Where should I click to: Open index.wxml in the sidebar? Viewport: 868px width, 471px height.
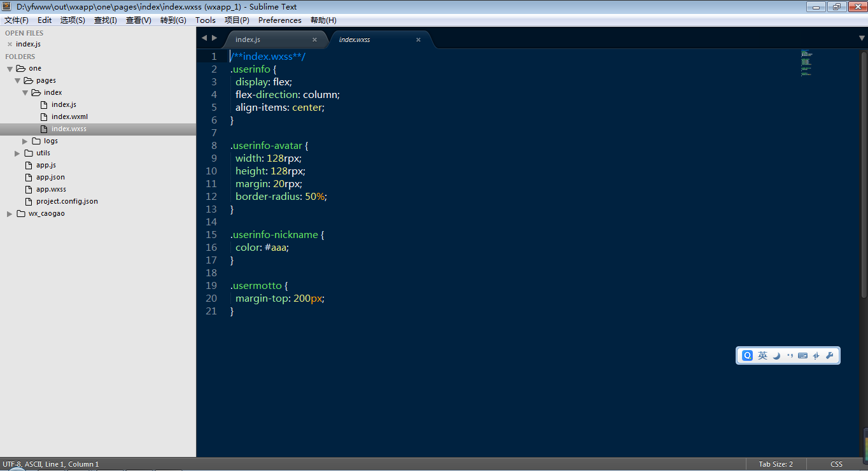(x=69, y=117)
